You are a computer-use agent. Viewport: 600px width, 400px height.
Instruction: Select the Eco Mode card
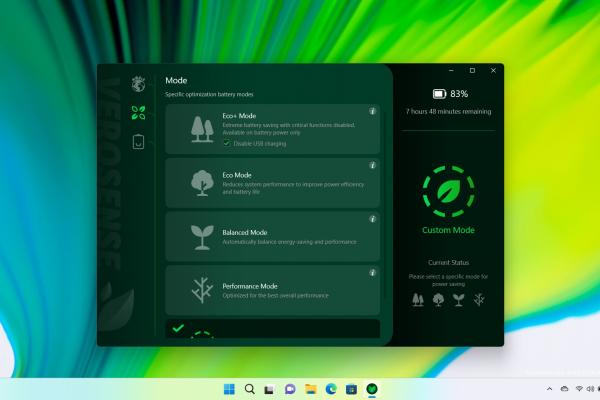point(272,183)
